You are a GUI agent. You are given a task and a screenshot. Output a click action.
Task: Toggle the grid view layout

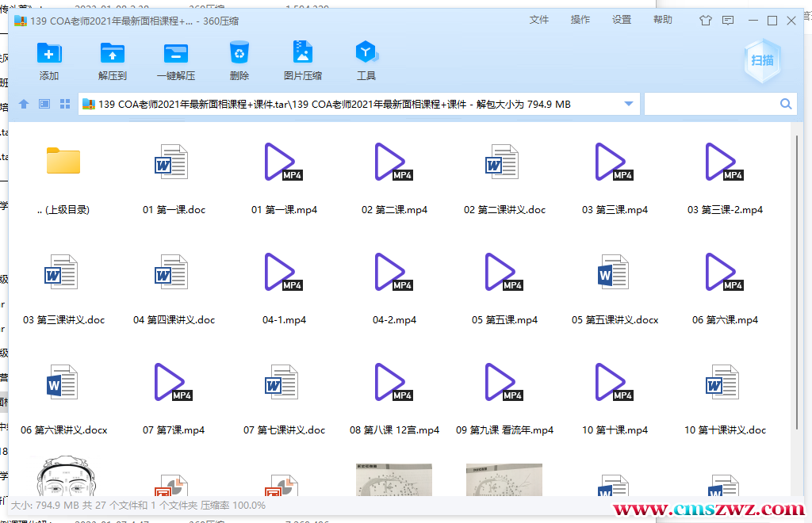(64, 103)
